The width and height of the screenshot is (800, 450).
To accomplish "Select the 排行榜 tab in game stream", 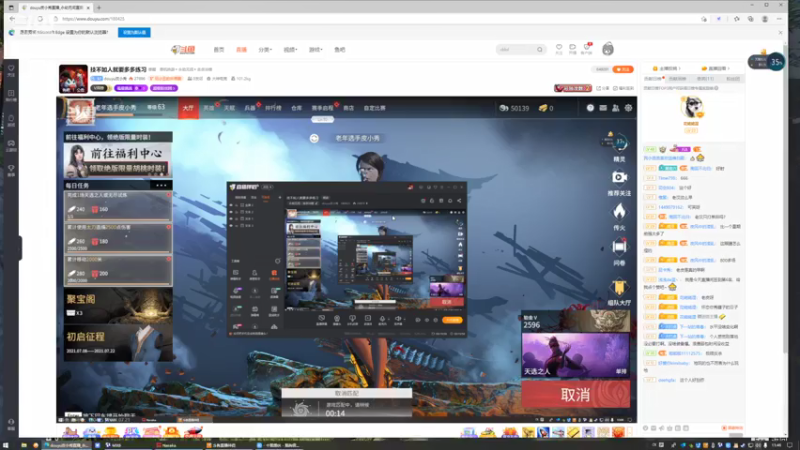I will 273,108.
